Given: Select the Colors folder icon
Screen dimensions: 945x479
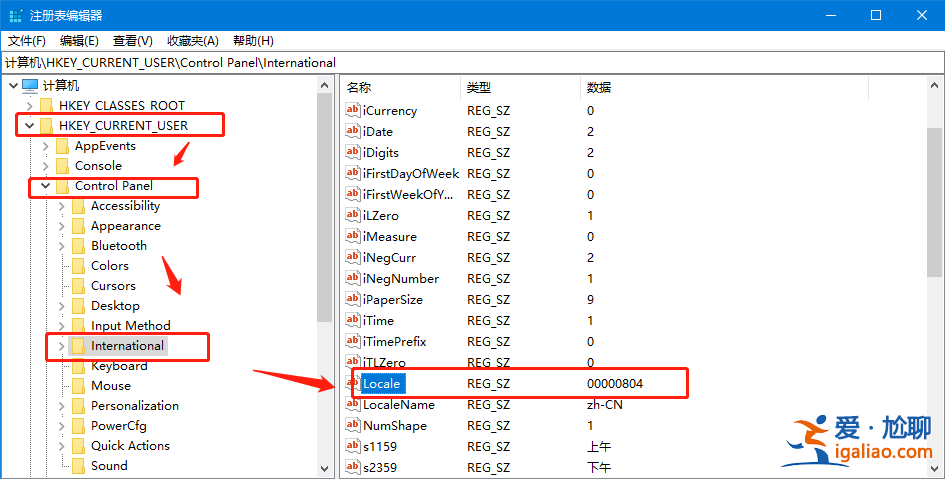Looking at the screenshot, I should (x=78, y=266).
